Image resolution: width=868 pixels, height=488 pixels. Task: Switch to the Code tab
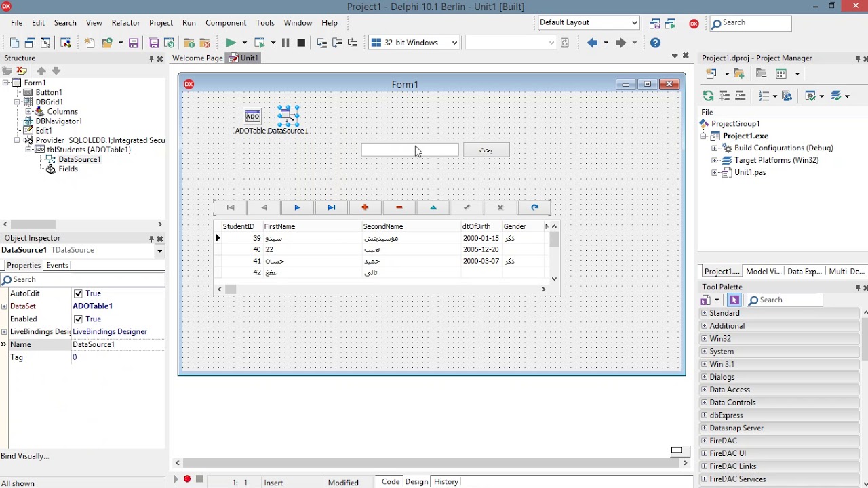391,481
